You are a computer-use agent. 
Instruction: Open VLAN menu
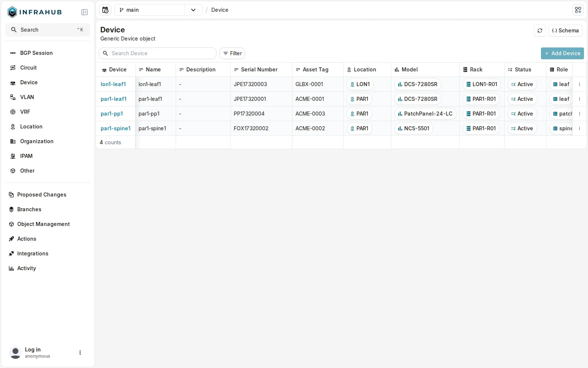click(x=48, y=97)
